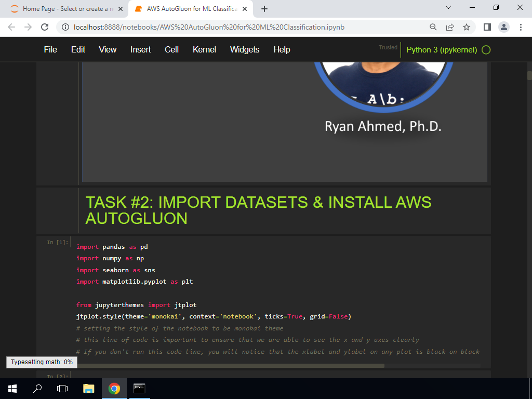The height and width of the screenshot is (399, 532).
Task: Click the code cell horizontal scrollbar
Action: click(231, 366)
